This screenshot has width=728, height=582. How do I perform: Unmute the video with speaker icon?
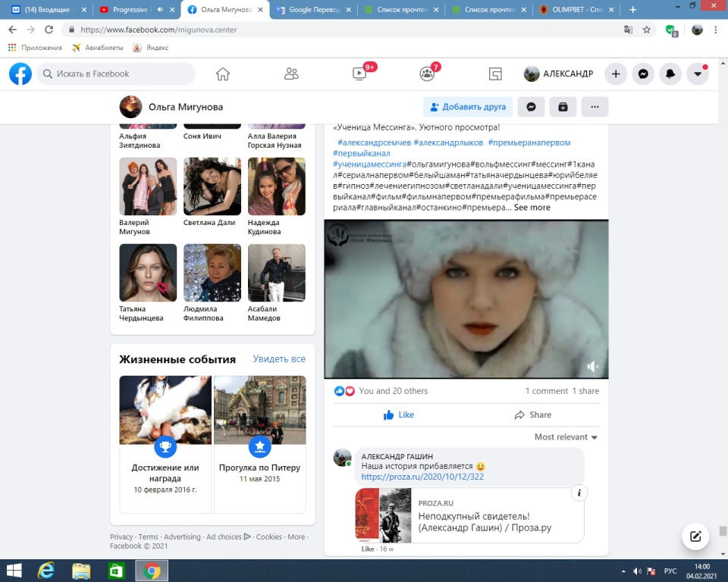[x=592, y=367]
